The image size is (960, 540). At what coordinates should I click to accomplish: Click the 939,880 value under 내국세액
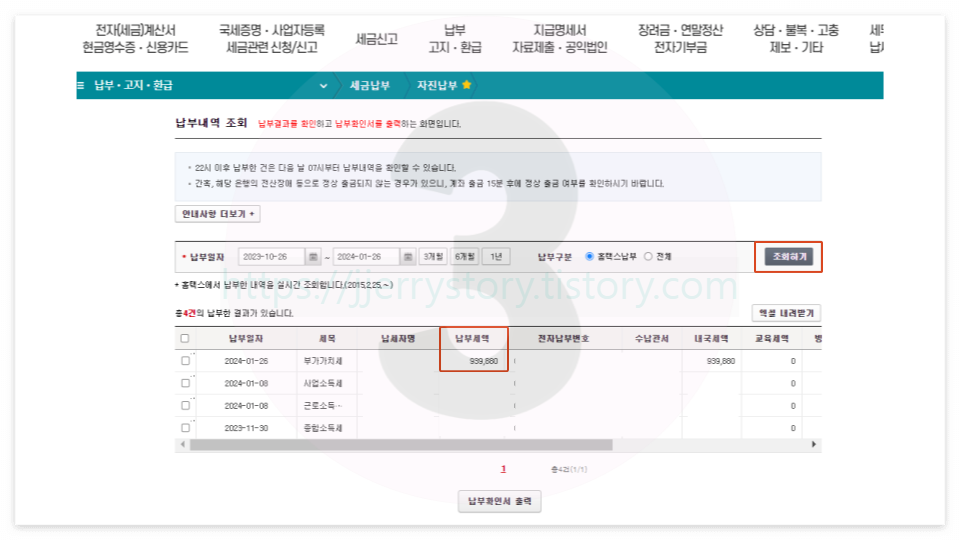point(721,361)
